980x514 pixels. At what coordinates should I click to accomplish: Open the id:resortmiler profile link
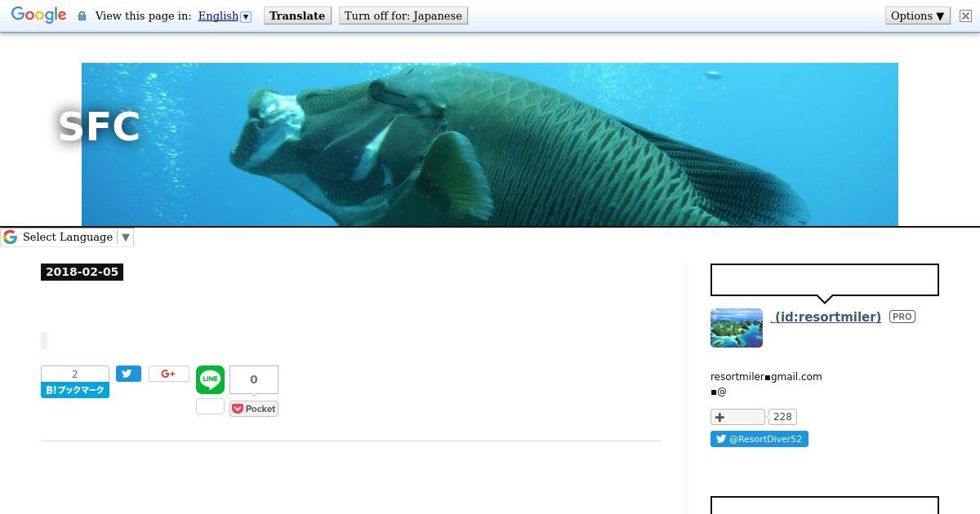pos(826,317)
